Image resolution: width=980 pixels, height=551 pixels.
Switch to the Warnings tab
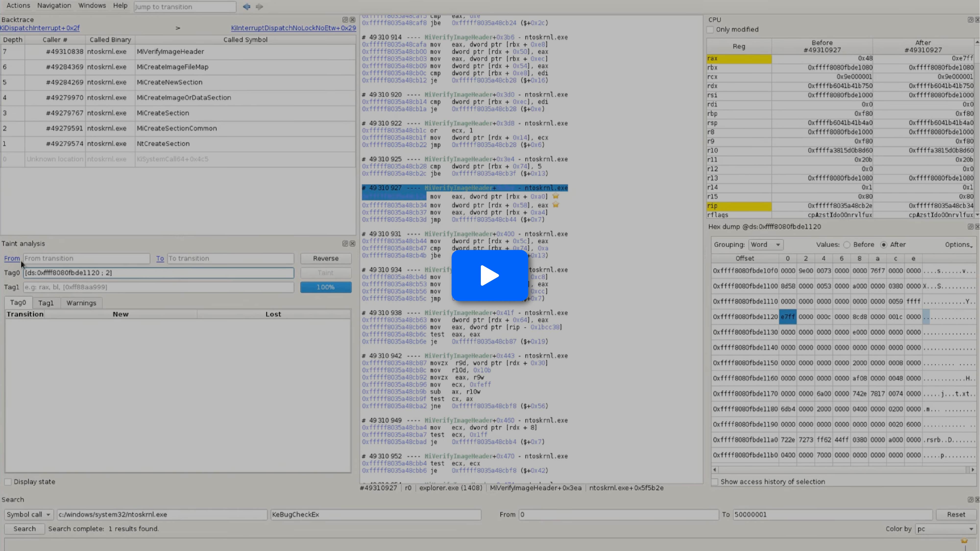click(x=81, y=303)
